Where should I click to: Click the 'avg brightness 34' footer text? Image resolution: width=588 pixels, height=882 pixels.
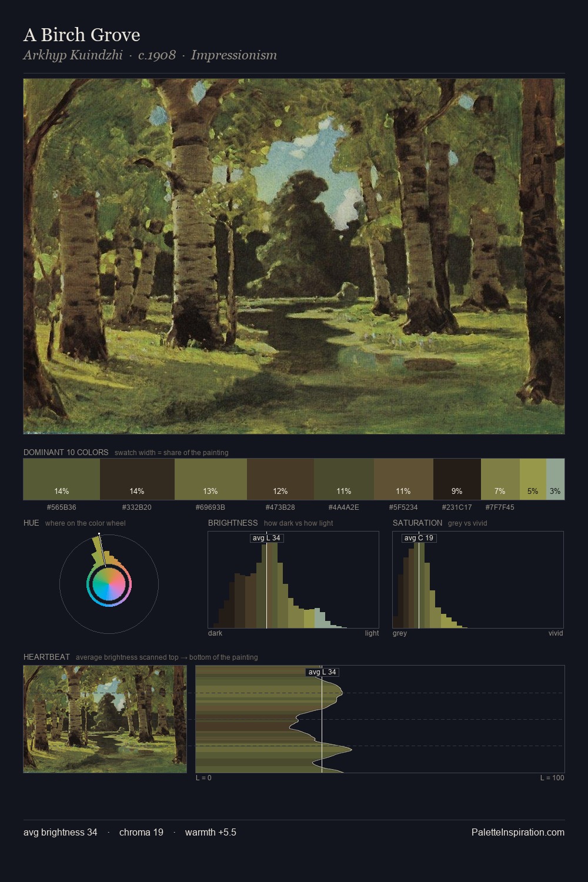coord(61,832)
